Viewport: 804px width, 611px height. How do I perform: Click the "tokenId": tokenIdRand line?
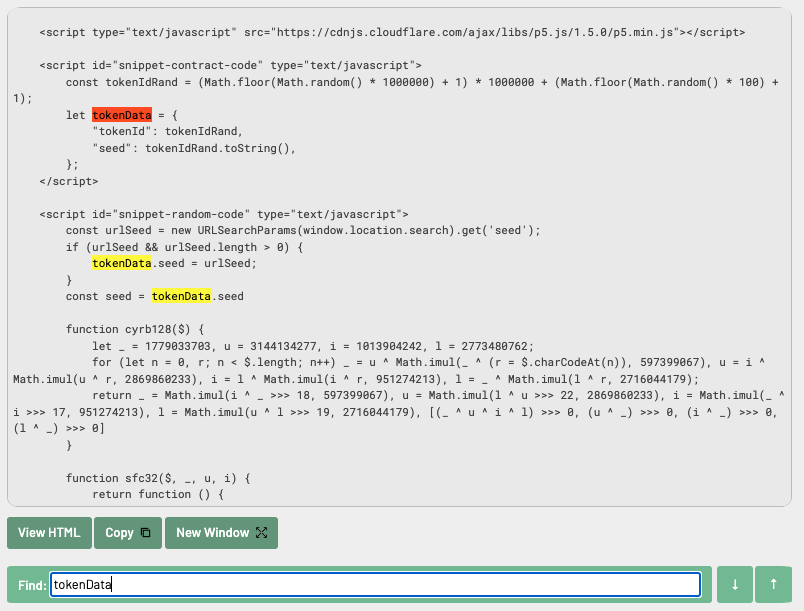point(168,131)
